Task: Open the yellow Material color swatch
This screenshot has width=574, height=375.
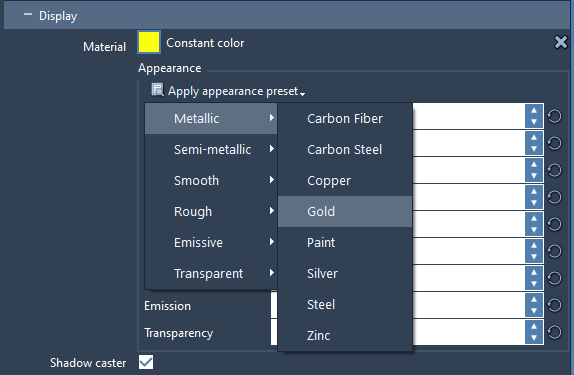Action: (x=149, y=42)
